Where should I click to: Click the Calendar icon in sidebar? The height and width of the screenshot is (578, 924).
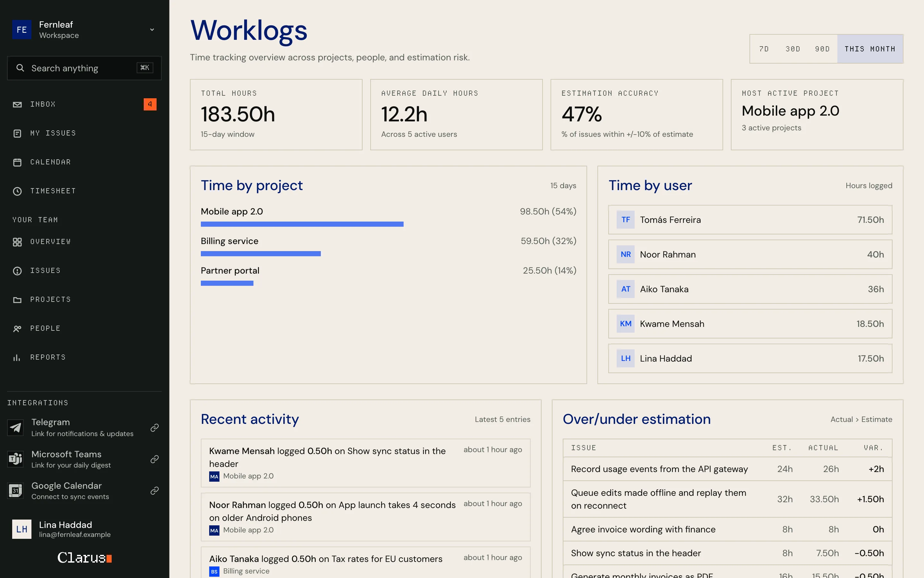click(x=17, y=162)
